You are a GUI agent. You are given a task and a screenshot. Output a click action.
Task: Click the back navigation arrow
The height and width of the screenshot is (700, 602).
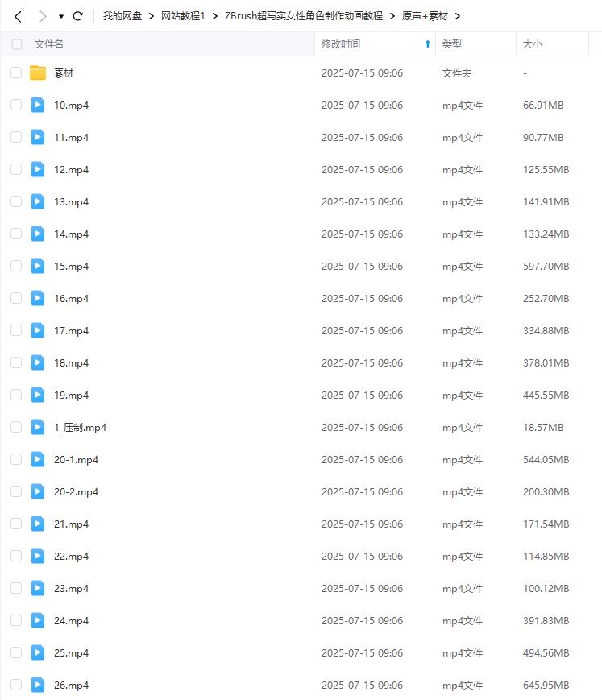point(18,16)
